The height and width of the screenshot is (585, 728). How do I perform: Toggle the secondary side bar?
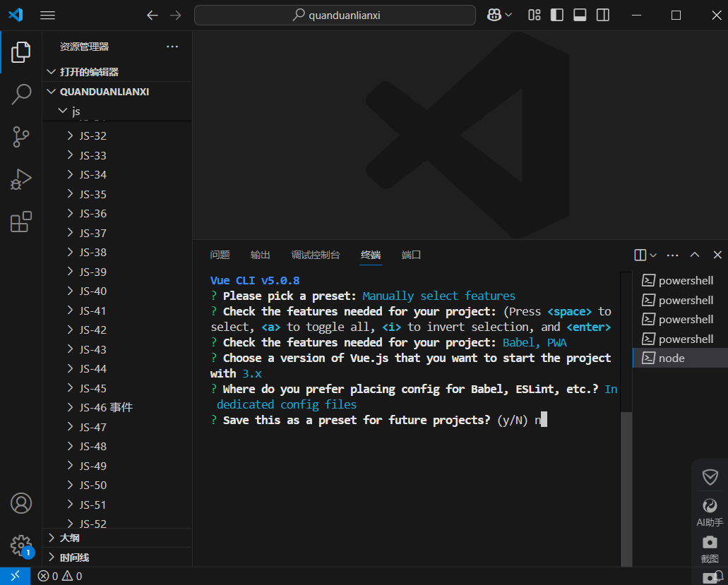click(x=603, y=16)
